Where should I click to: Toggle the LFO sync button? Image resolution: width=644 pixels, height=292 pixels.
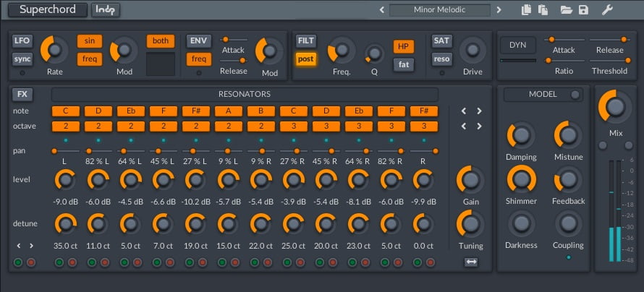[x=22, y=59]
